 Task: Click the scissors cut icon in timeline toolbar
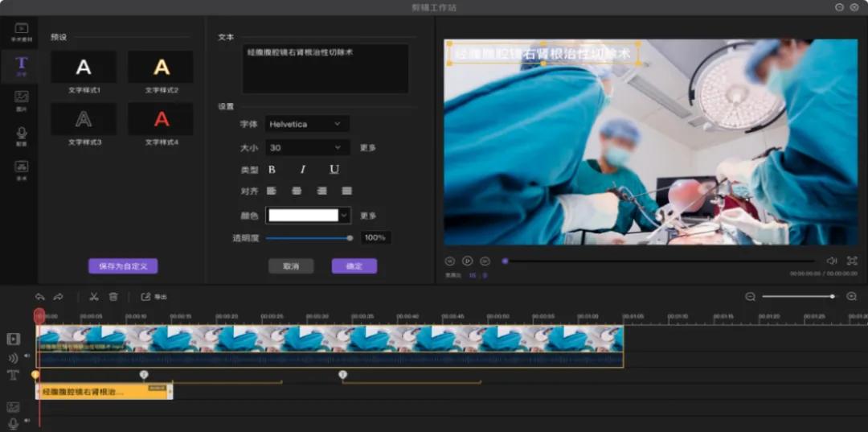point(94,297)
